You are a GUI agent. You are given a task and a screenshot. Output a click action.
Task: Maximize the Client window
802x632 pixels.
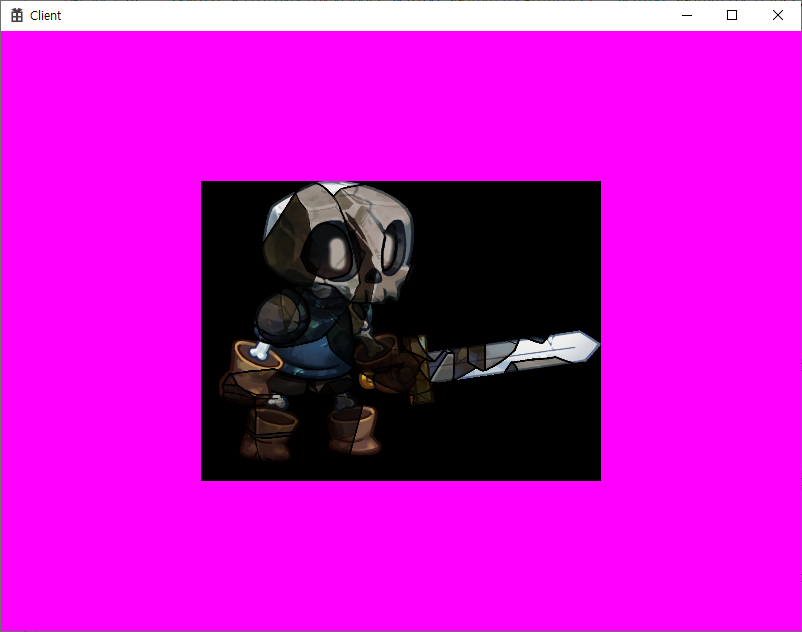pyautogui.click(x=732, y=15)
